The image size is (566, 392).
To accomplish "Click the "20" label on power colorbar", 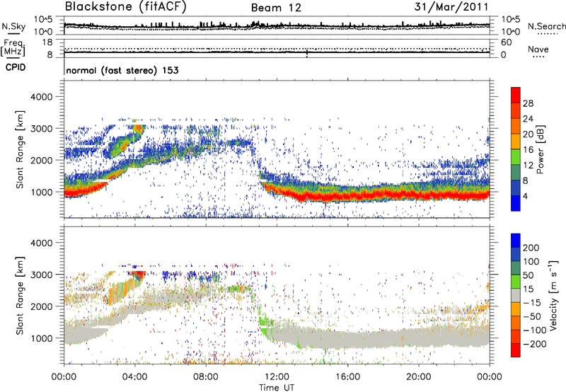I will (x=528, y=134).
